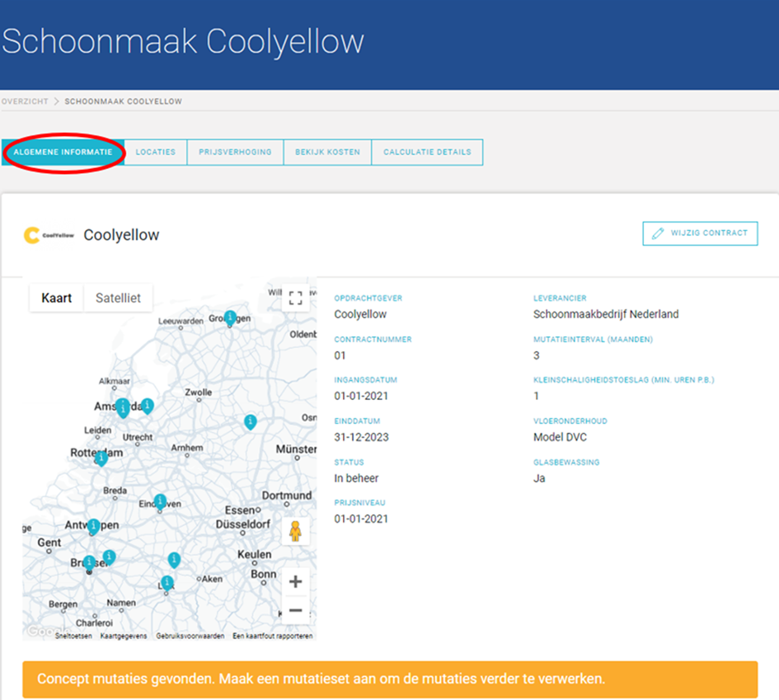Click the Wijzig Contract button

(x=700, y=233)
